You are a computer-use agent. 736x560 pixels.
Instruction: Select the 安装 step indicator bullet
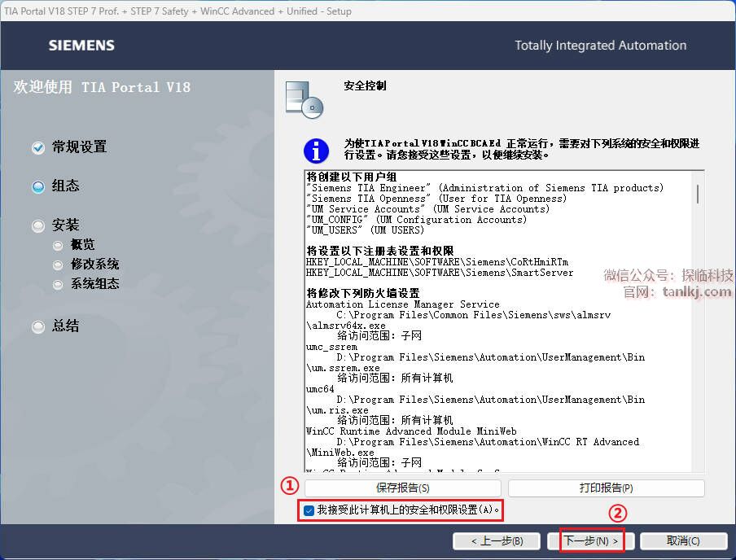(x=38, y=226)
